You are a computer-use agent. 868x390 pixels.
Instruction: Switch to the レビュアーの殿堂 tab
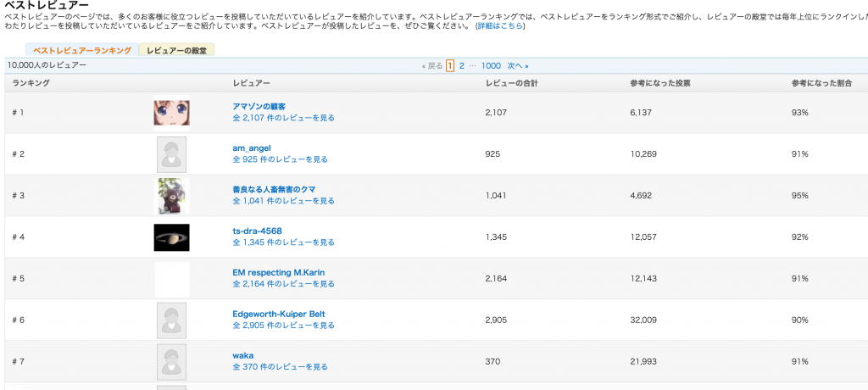tap(177, 51)
